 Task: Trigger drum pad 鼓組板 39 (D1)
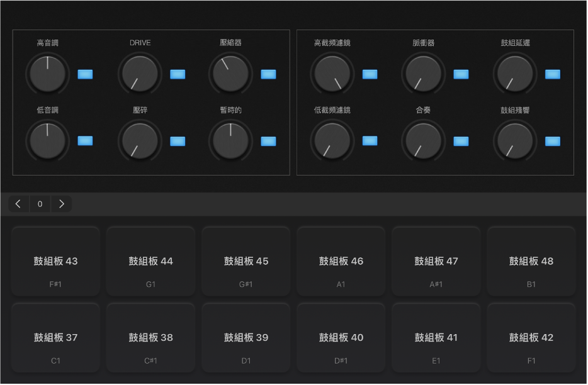point(246,338)
